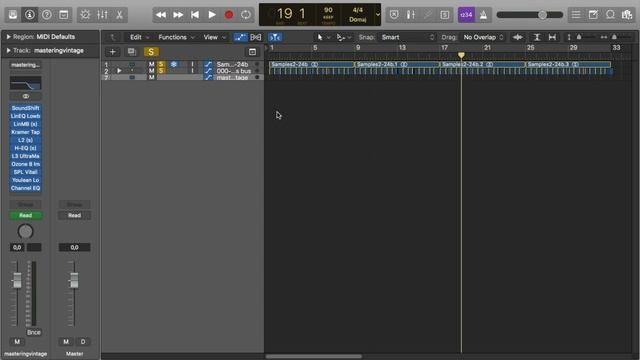Open the View menu in tracks area

point(215,37)
